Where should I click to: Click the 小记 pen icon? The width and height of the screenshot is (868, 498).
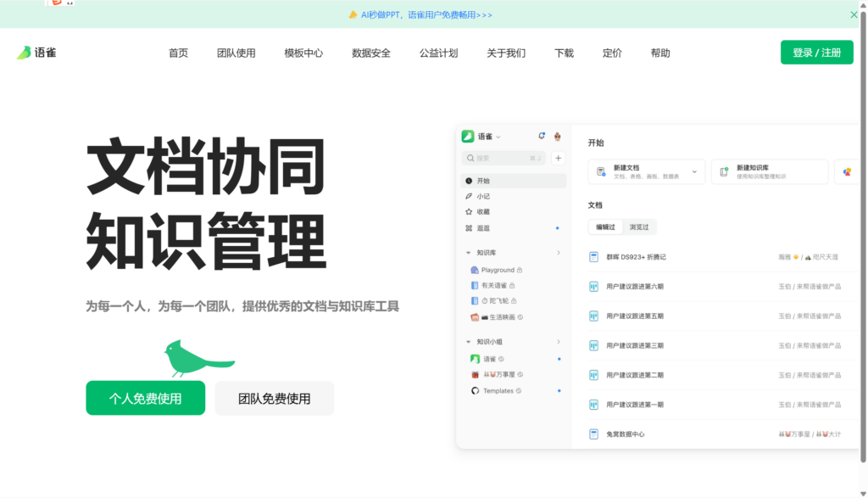468,195
